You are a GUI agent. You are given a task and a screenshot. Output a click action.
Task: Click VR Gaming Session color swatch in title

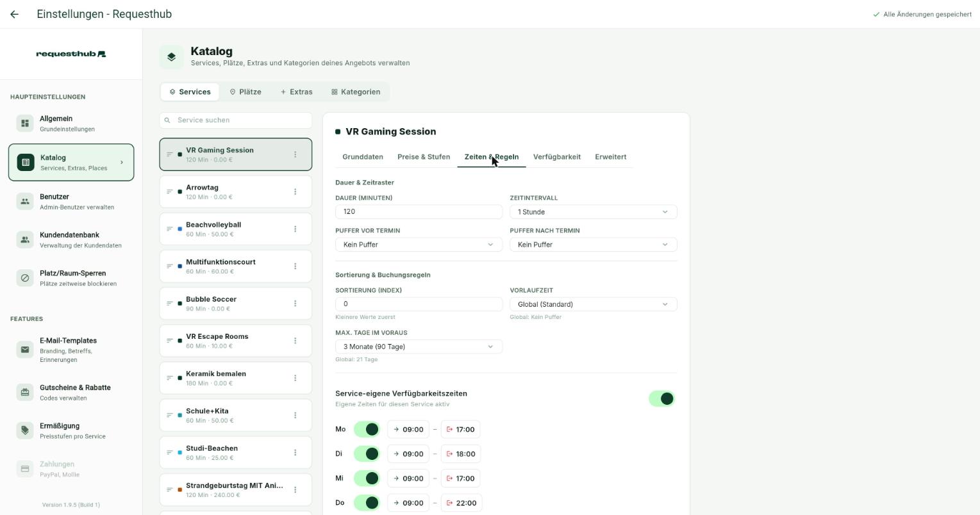click(x=338, y=132)
